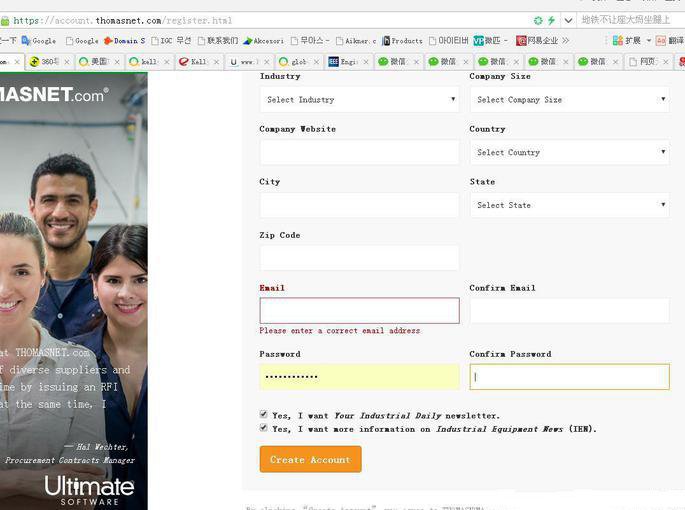Open the Products bookmark
The width and height of the screenshot is (685, 510).
click(x=400, y=41)
